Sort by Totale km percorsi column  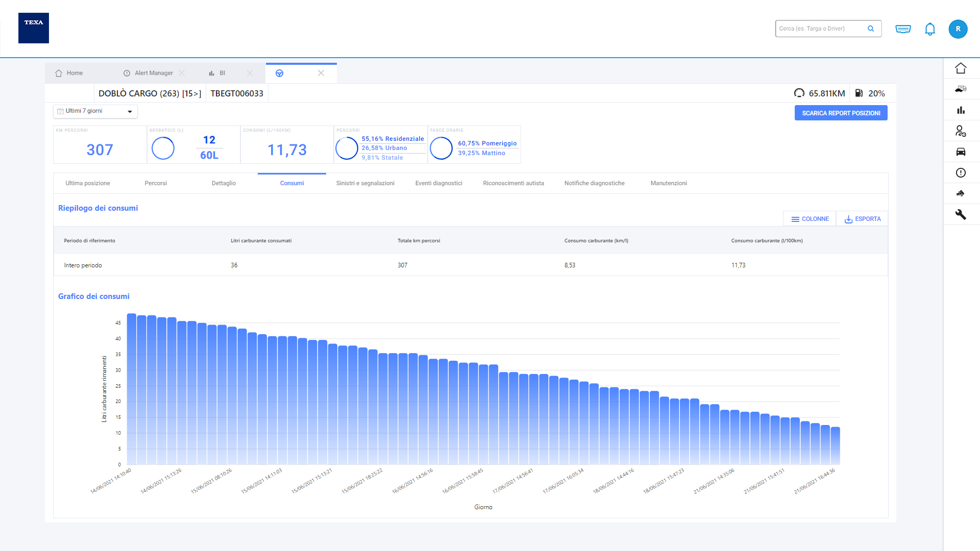419,241
